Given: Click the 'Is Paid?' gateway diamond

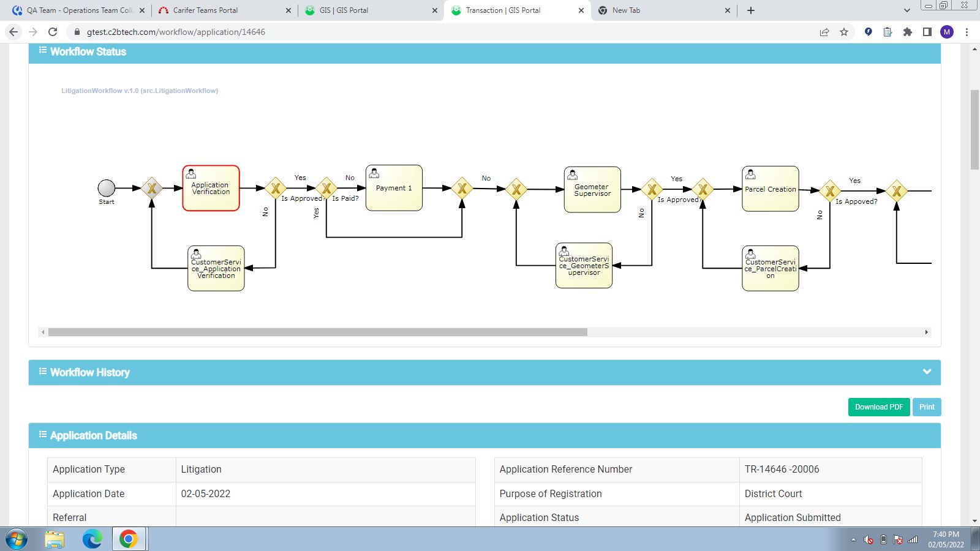Looking at the screenshot, I should point(326,189).
